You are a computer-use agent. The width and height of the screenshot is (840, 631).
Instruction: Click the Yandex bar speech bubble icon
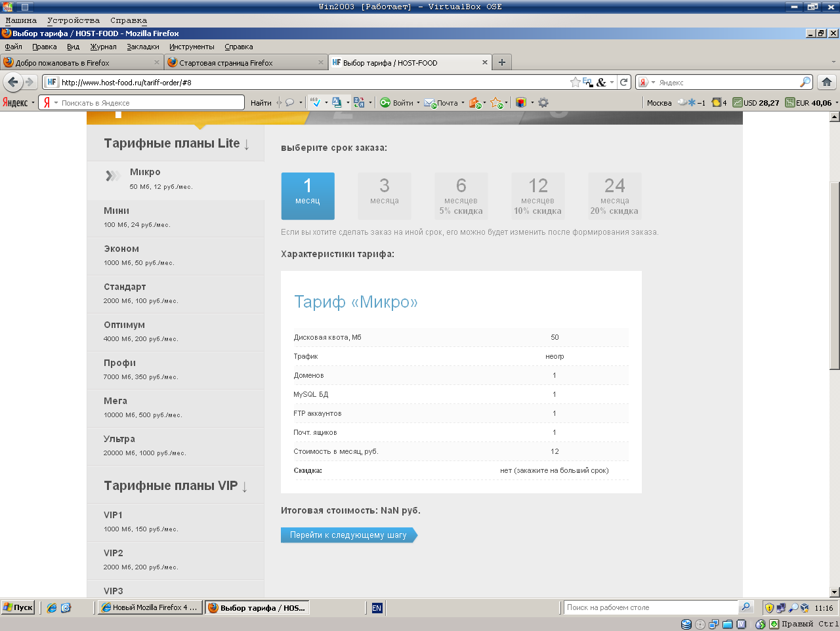(x=289, y=102)
